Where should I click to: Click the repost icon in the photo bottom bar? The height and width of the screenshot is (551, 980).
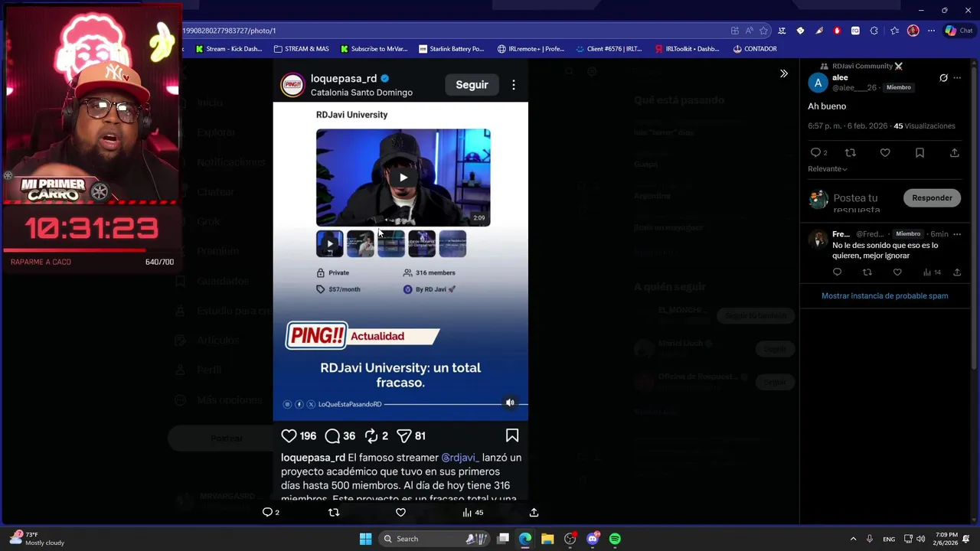(334, 512)
